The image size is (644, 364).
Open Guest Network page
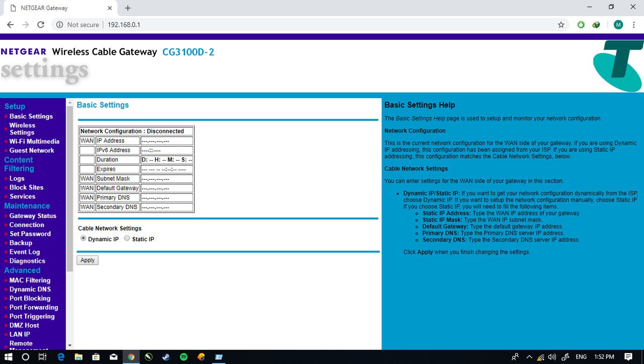[32, 151]
